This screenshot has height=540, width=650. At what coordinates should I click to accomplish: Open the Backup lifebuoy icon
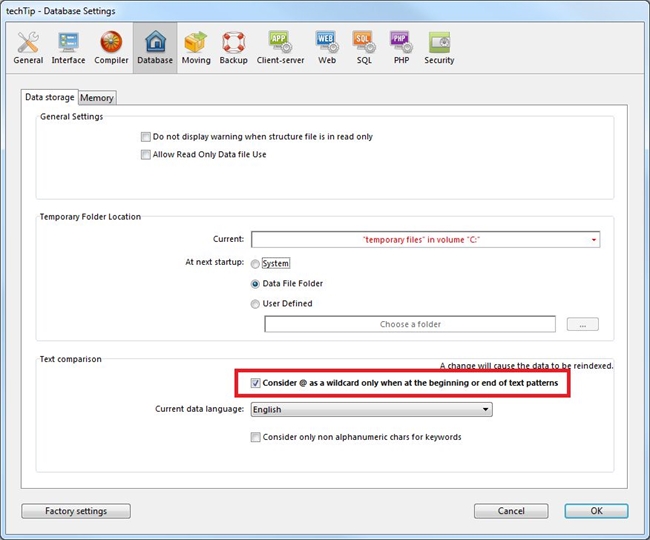click(233, 47)
